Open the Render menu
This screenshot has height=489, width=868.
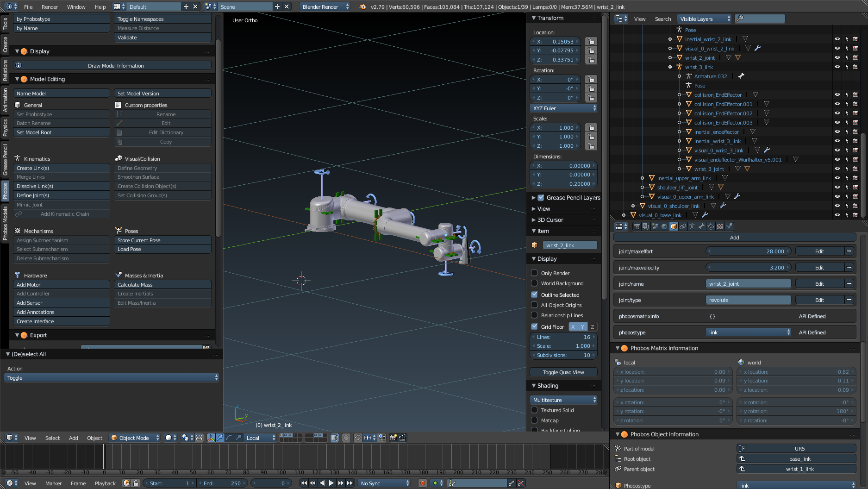point(50,6)
